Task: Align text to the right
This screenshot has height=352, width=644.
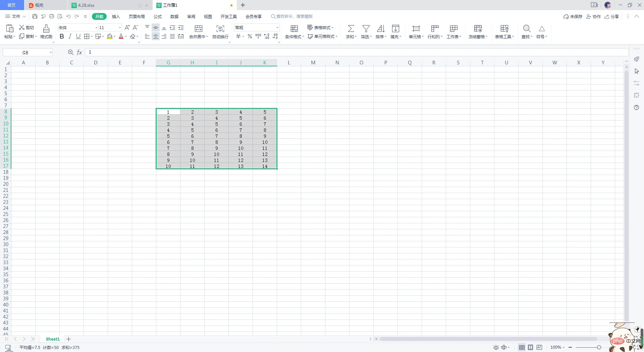Action: click(x=164, y=36)
